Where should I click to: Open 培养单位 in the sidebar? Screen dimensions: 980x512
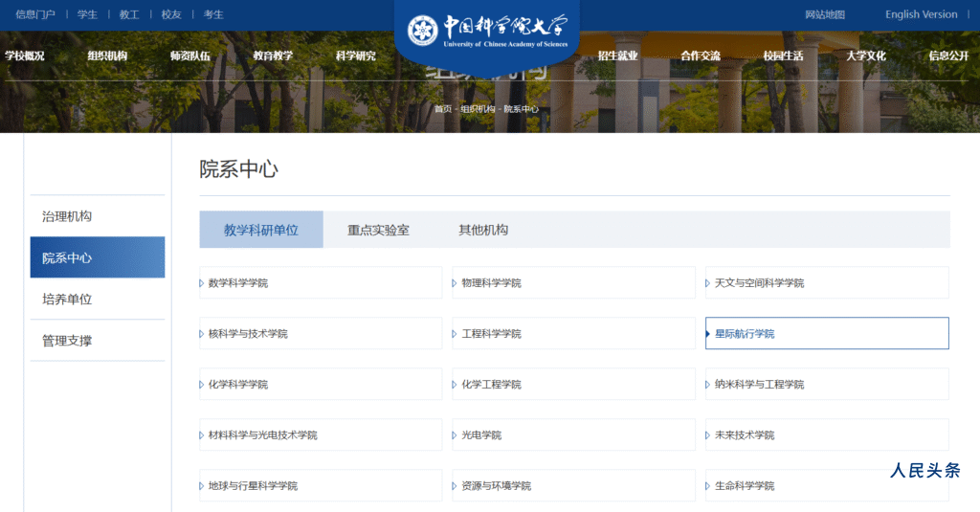[x=98, y=299]
